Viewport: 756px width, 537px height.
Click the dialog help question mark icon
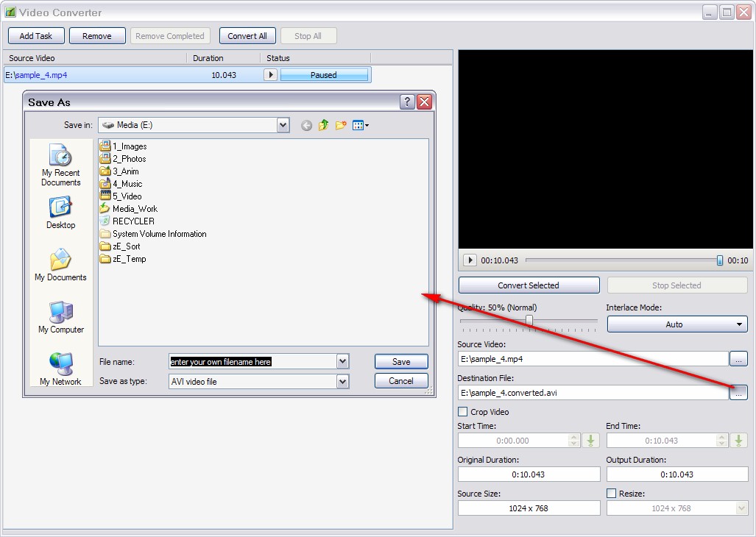(407, 102)
